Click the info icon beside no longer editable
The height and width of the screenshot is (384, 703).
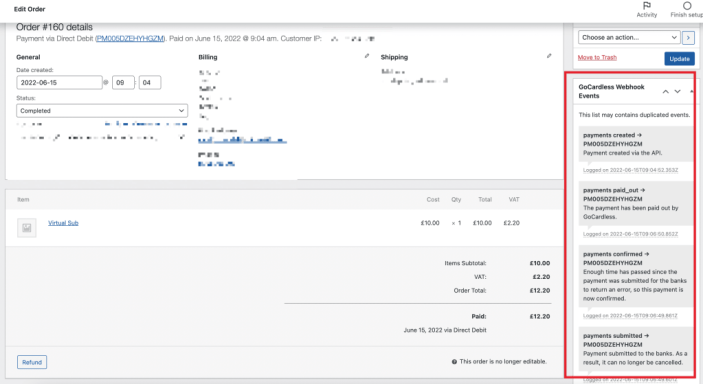[454, 362]
